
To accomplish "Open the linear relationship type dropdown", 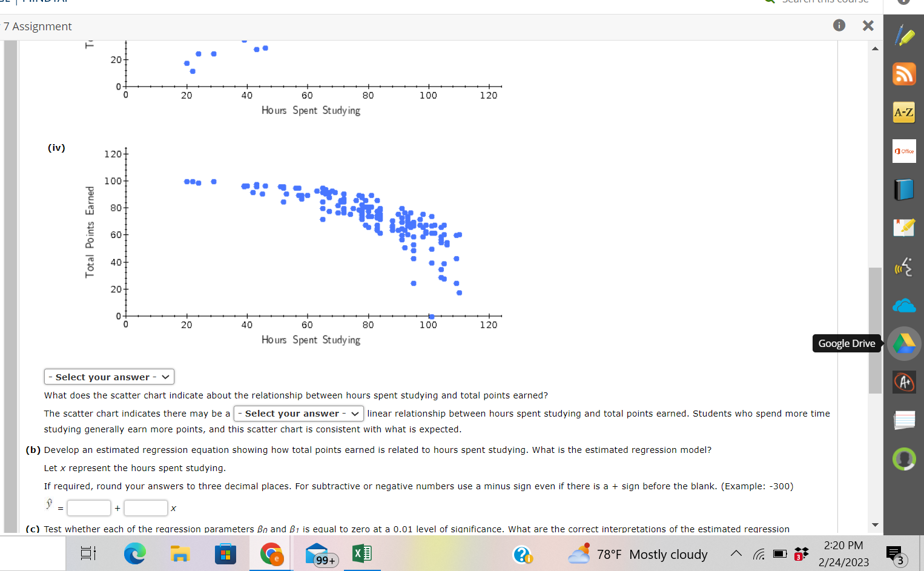I will point(299,414).
